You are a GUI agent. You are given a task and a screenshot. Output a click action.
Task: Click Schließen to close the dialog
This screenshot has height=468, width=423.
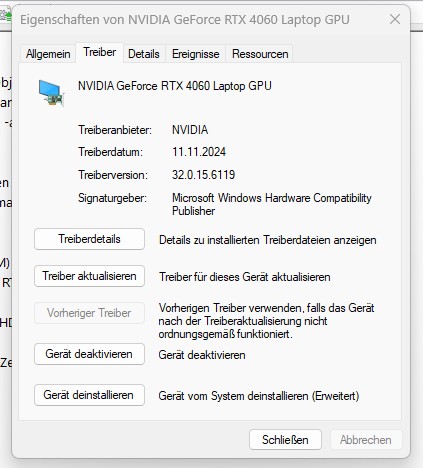click(x=285, y=440)
